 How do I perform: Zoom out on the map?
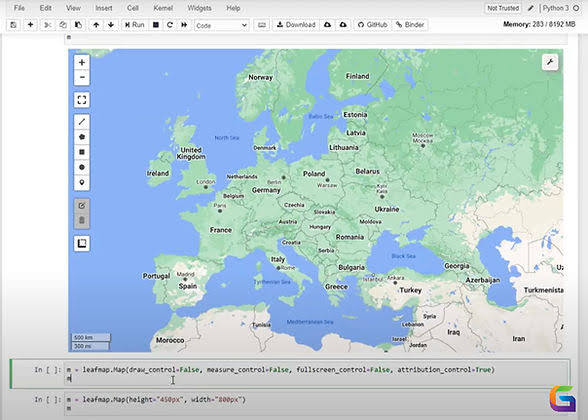[82, 78]
